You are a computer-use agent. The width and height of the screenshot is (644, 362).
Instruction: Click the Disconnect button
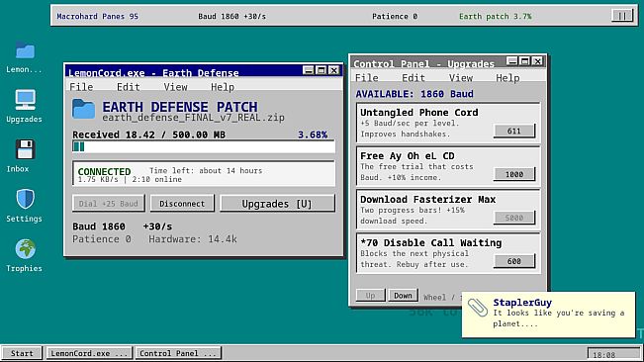point(182,204)
